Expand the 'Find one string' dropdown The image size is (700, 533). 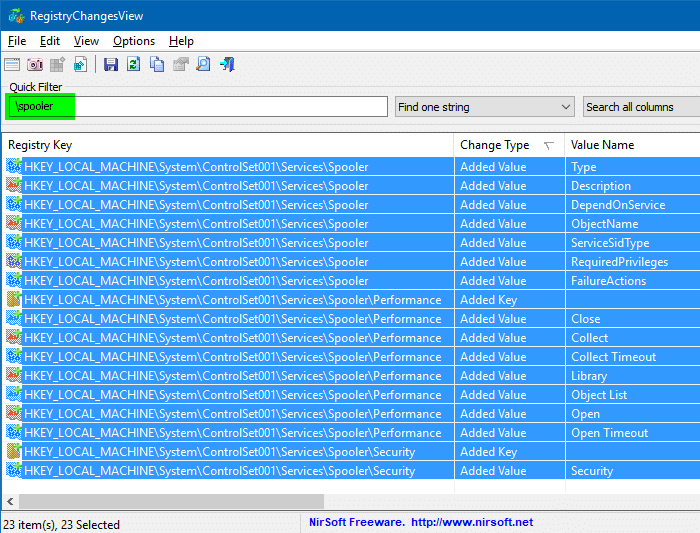(484, 107)
